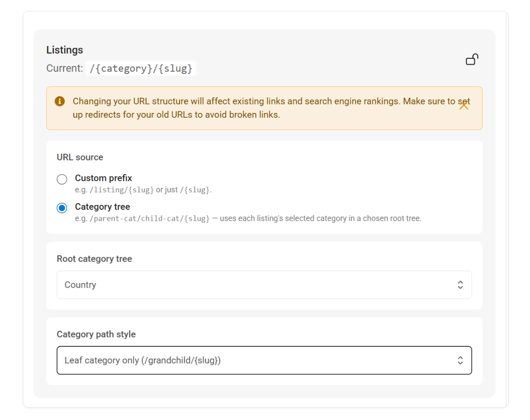Click the Listings section heading
The width and height of the screenshot is (530, 420).
[65, 50]
